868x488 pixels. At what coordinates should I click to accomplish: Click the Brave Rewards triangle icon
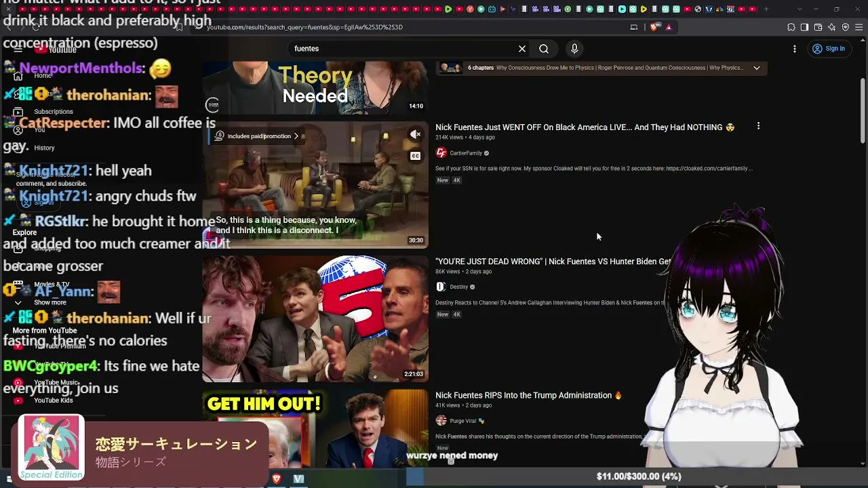pyautogui.click(x=669, y=27)
